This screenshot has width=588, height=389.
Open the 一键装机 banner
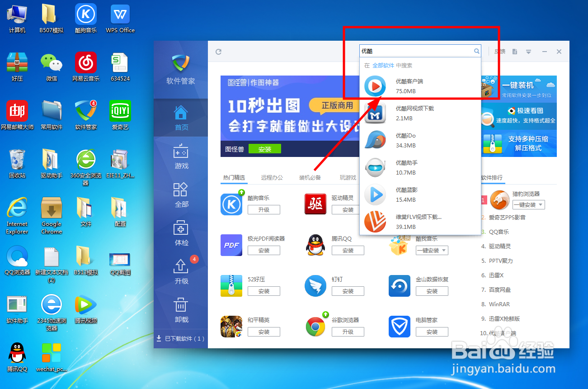[x=519, y=89]
